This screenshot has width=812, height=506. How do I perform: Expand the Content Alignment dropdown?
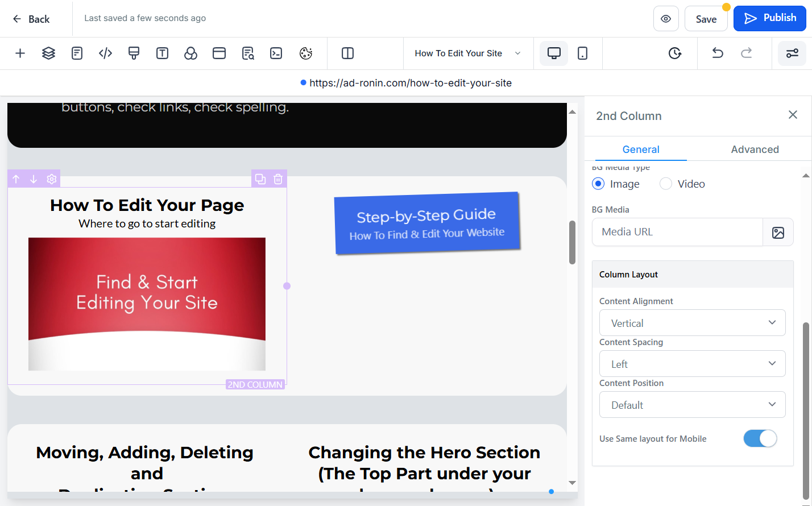tap(693, 323)
